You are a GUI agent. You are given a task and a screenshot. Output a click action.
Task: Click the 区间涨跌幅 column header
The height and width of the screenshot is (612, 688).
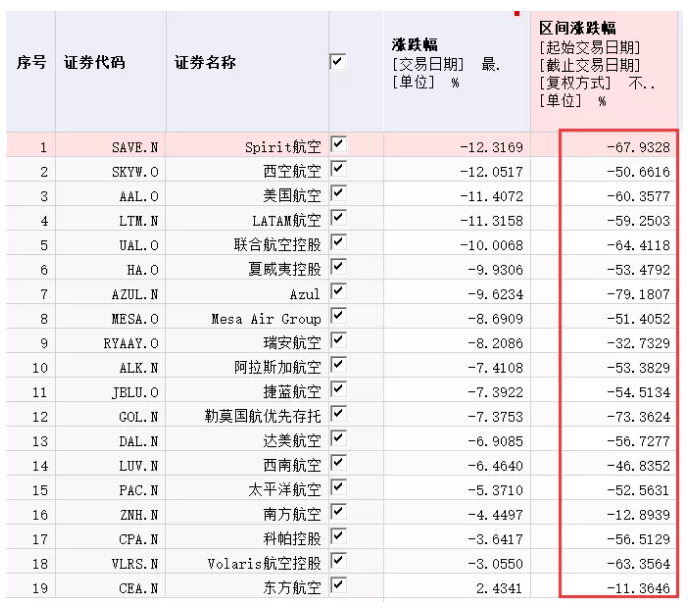[x=578, y=28]
